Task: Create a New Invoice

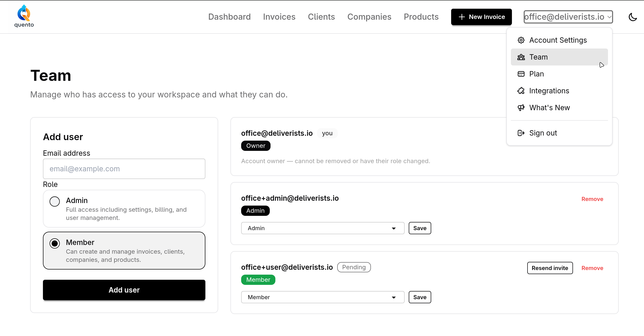Action: pos(481,17)
